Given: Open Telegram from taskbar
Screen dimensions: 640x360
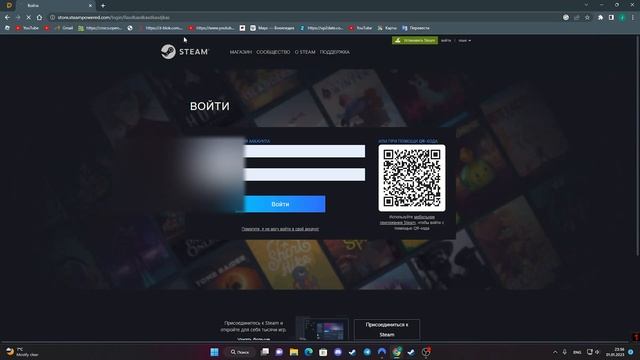Looking at the screenshot, I should coord(367,352).
